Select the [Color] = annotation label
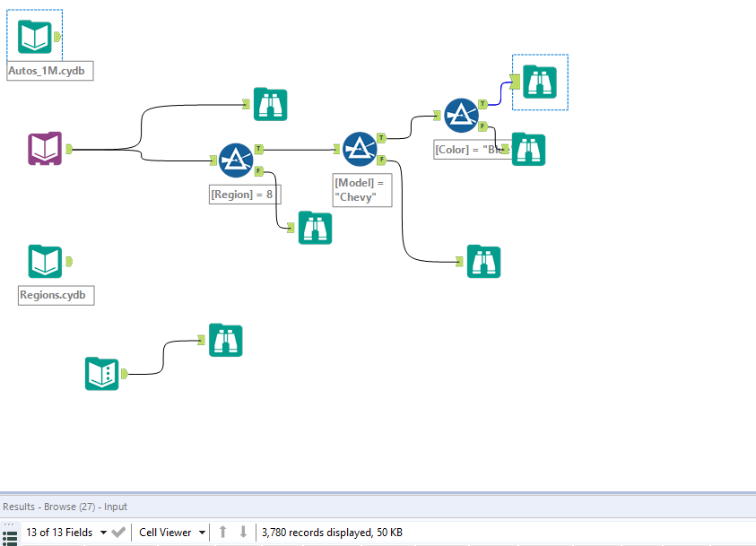The height and width of the screenshot is (546, 756). (472, 150)
